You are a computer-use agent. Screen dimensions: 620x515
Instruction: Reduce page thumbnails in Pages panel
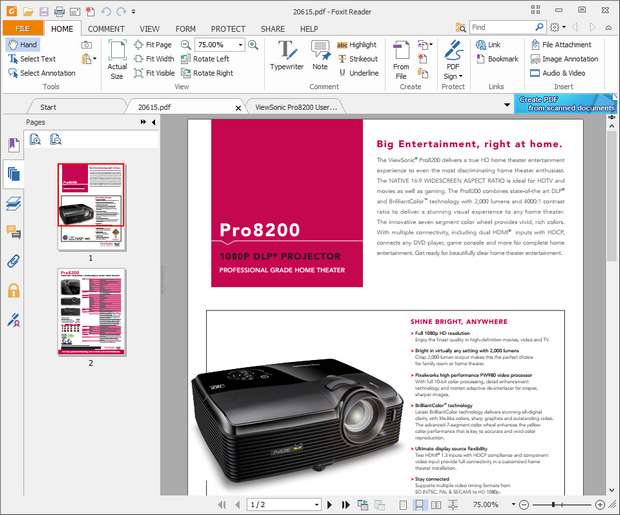point(56,139)
